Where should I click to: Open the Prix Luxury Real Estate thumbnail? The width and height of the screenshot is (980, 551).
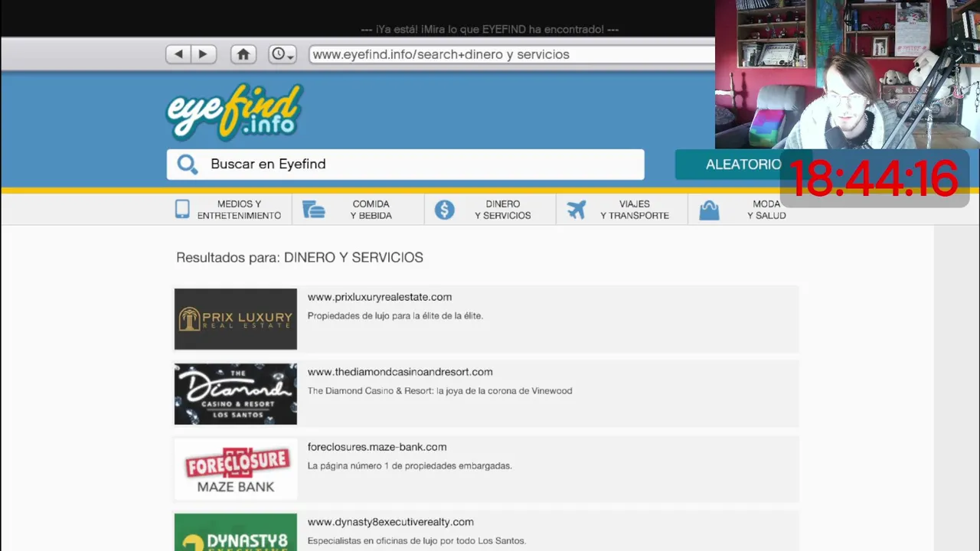coord(236,319)
